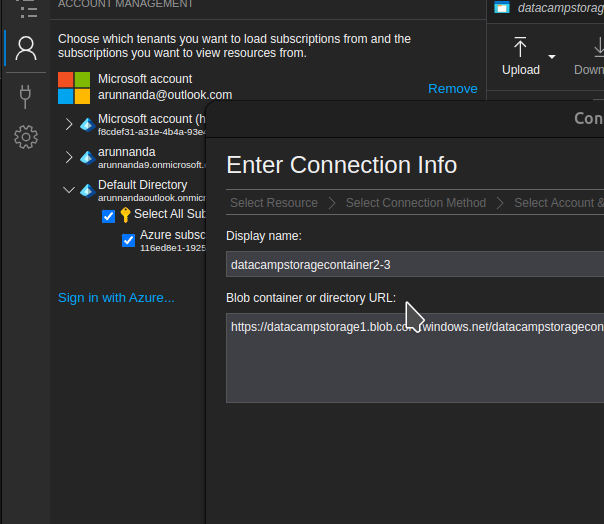The image size is (604, 524).
Task: Click the Explorer icon at sidebar top
Action: coord(26,8)
